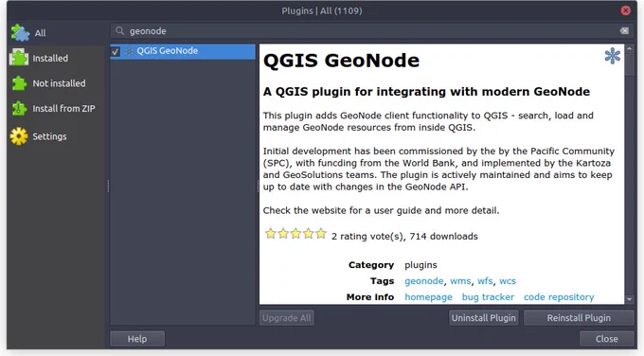Click the Not installed puzzle icon

pos(19,83)
